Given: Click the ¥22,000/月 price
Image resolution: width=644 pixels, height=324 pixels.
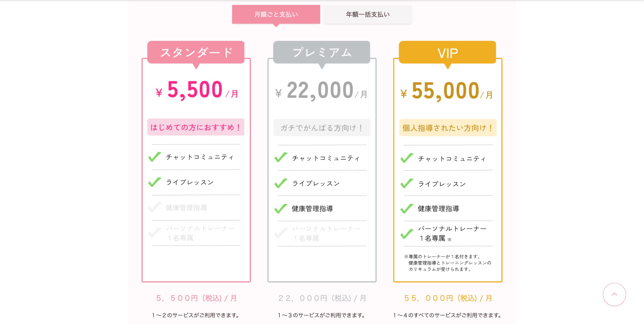Looking at the screenshot, I should [321, 90].
